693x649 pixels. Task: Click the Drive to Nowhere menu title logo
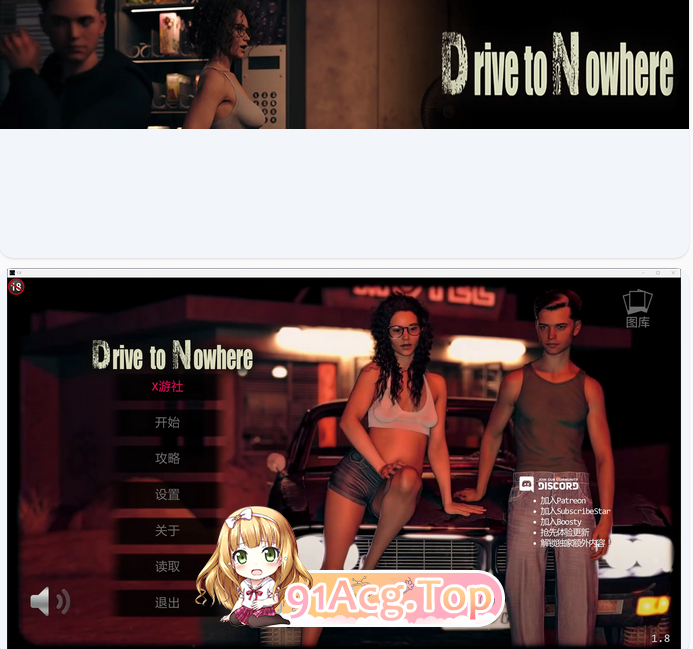pyautogui.click(x=172, y=355)
